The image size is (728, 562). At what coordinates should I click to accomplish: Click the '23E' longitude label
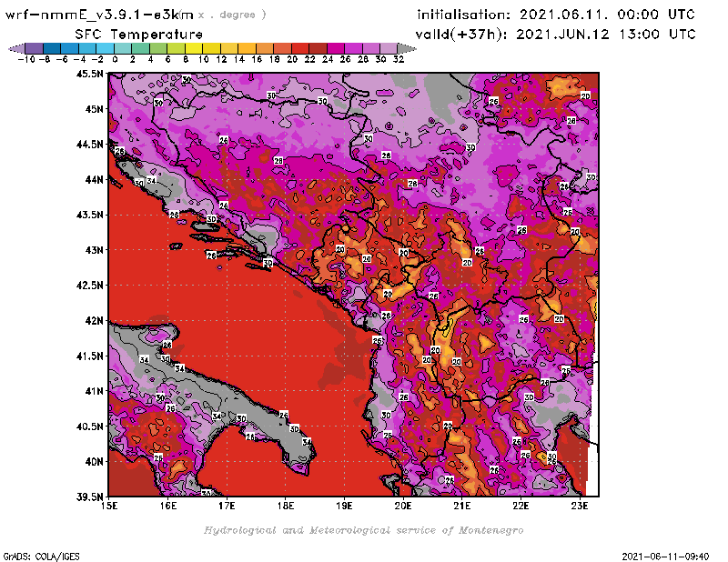click(580, 506)
